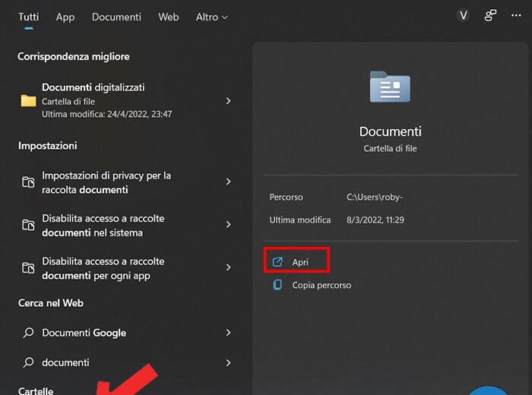
Task: Click the Apri open icon
Action: point(277,261)
